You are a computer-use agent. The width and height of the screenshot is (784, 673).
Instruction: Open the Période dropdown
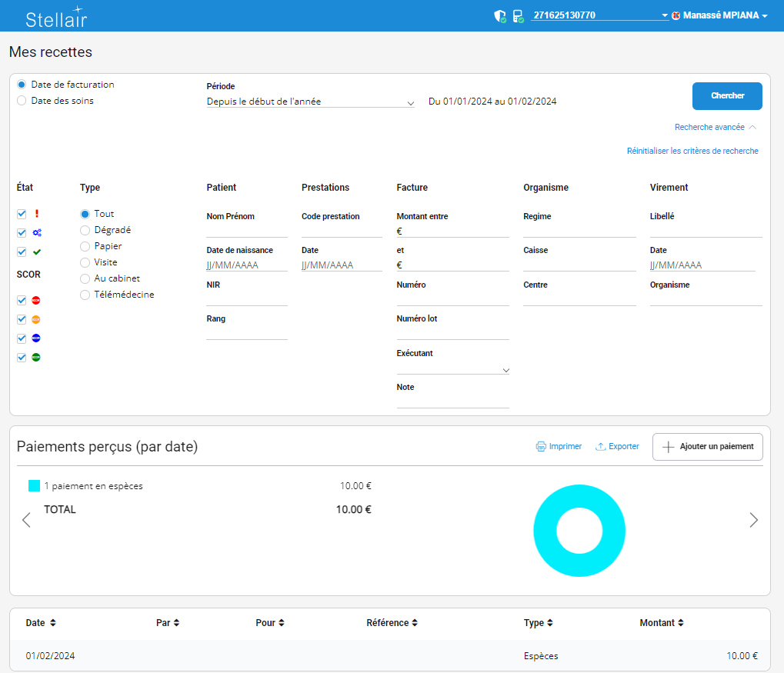(310, 102)
